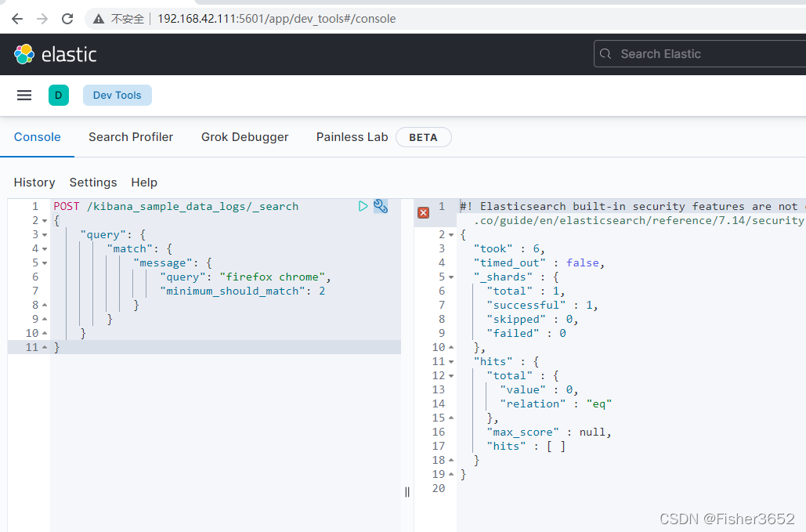Click the "successful" : 1 output line
The width and height of the screenshot is (806, 532).
coord(542,306)
